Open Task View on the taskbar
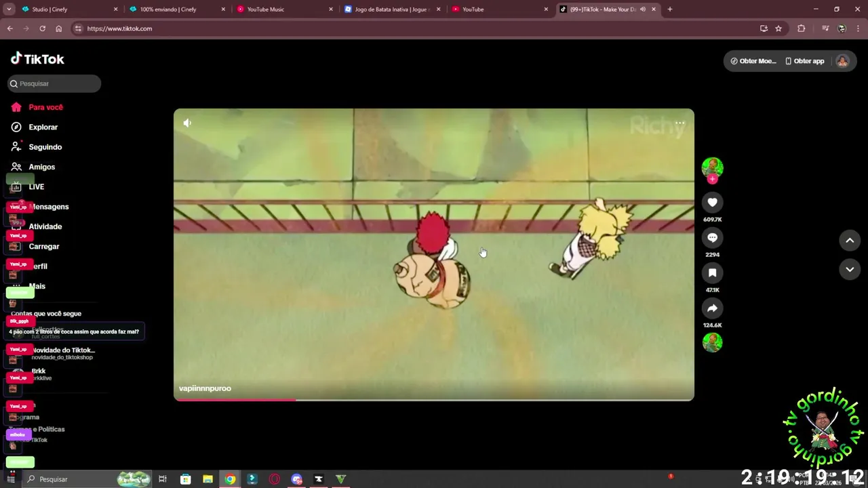The image size is (868, 488). point(163,479)
